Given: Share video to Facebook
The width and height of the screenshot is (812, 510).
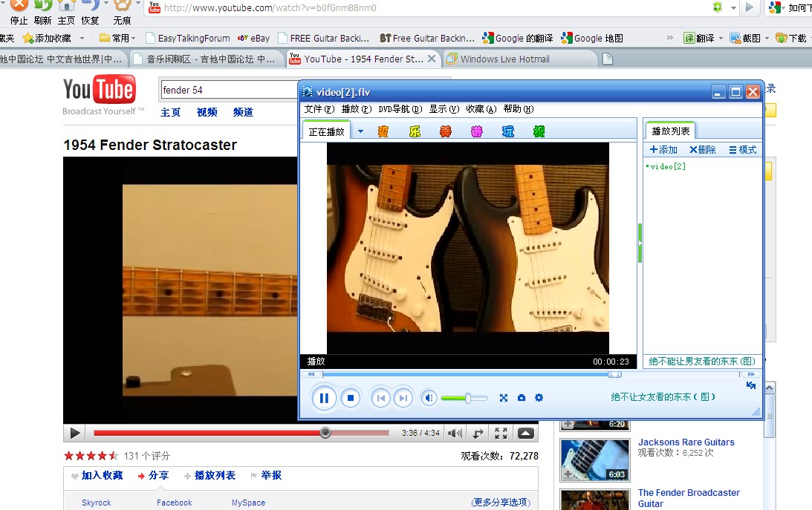Looking at the screenshot, I should point(174,503).
